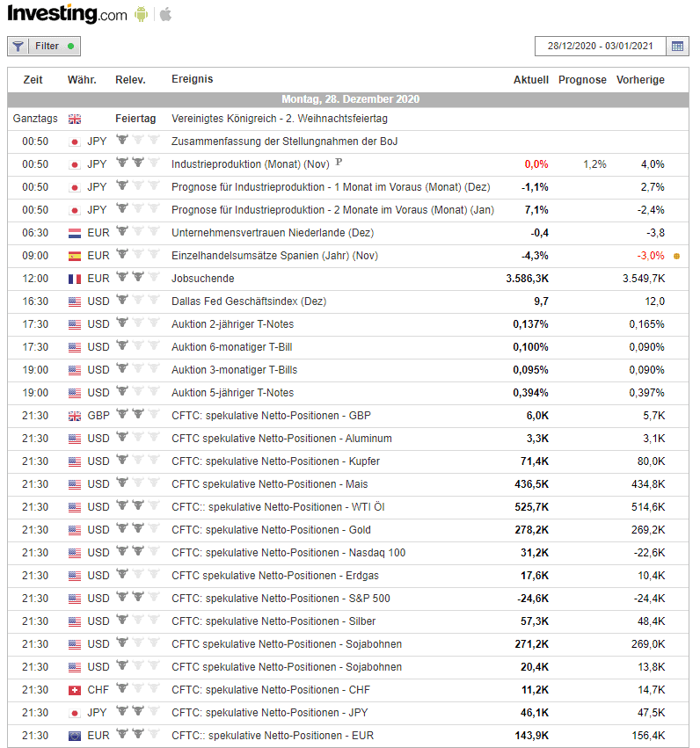This screenshot has height=748, width=700.
Task: Click the Prognose column header
Action: (x=582, y=80)
